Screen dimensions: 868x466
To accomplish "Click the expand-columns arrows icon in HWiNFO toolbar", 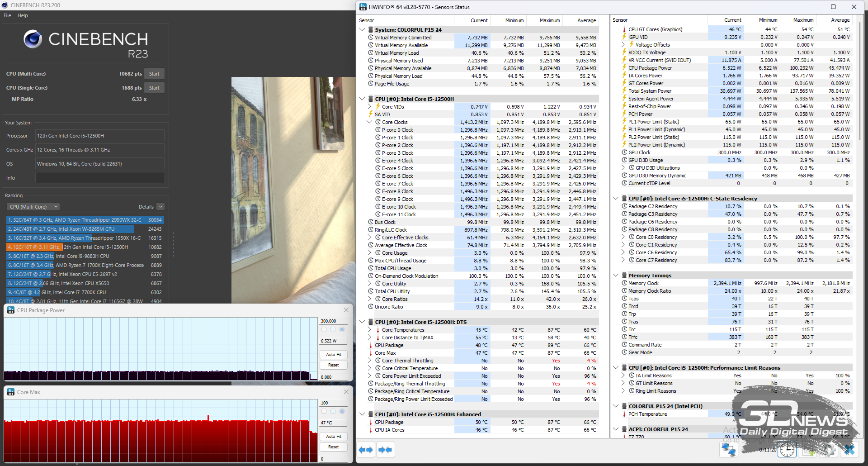I will click(366, 450).
